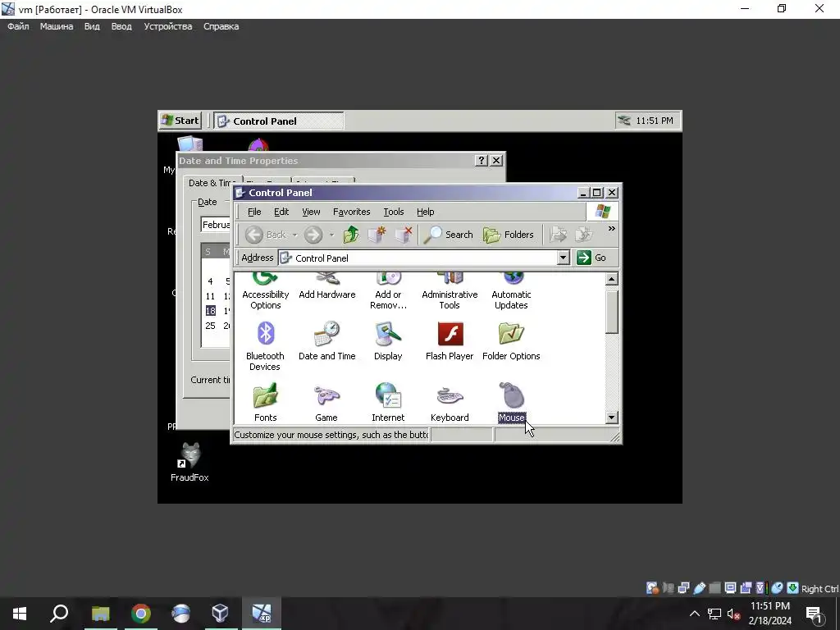Open the Windows notification center icon
This screenshot has height=630, width=840.
tap(815, 614)
